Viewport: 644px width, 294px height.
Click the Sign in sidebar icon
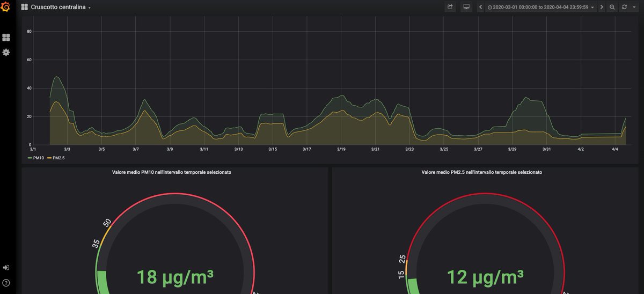coord(6,268)
